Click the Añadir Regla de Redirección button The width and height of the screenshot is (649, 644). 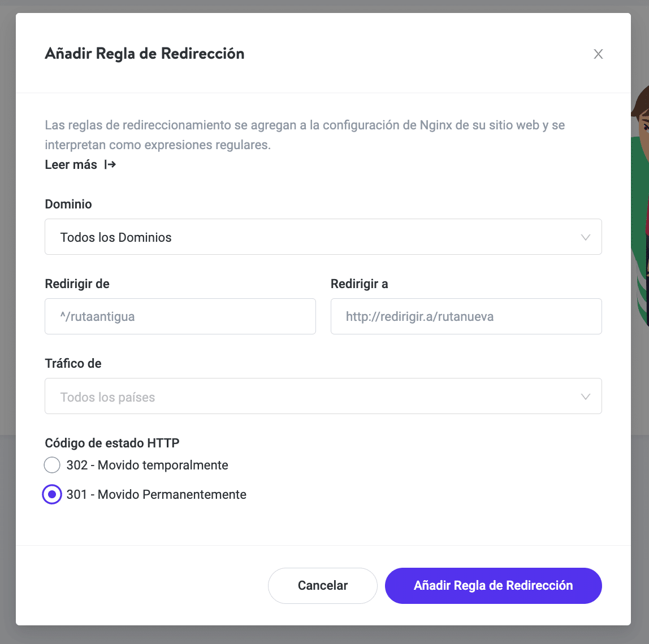(x=493, y=586)
